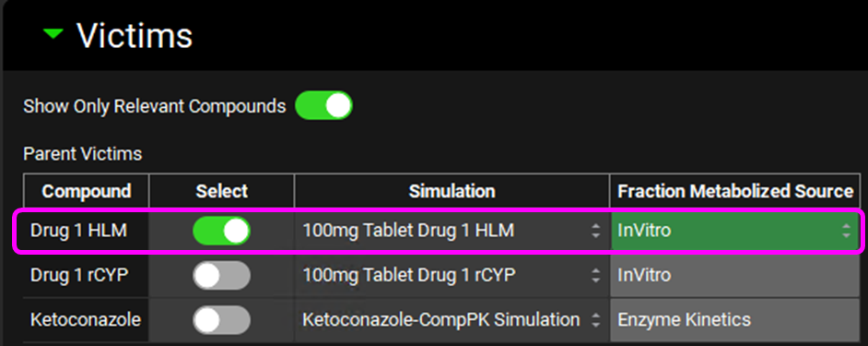Click stepper arrows on highlighted InVitro cell

click(x=847, y=231)
